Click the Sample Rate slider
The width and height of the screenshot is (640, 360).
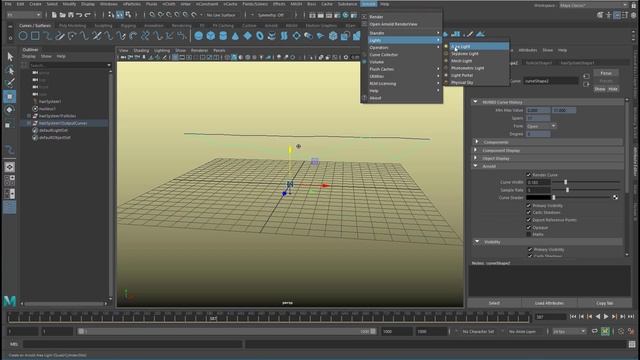587,190
